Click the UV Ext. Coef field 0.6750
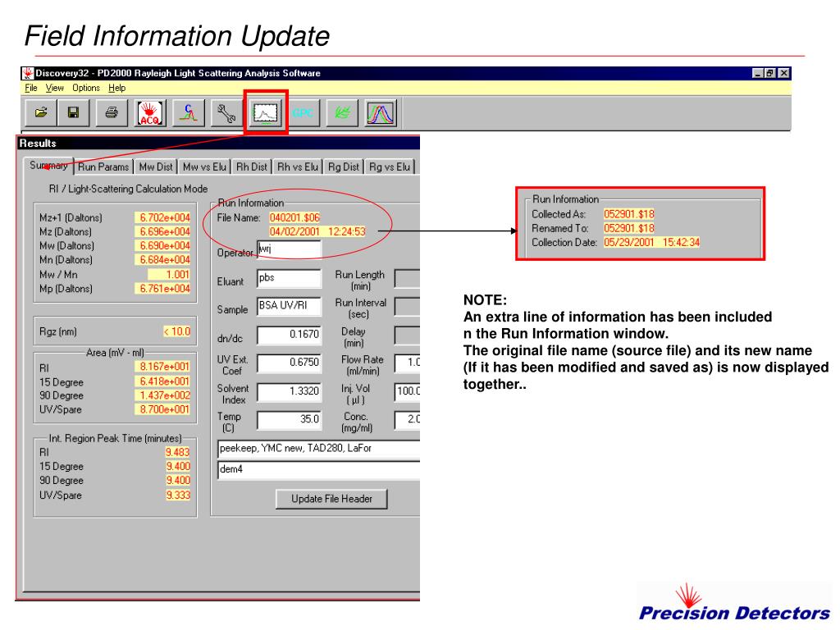Image resolution: width=840 pixels, height=630 pixels. click(290, 363)
